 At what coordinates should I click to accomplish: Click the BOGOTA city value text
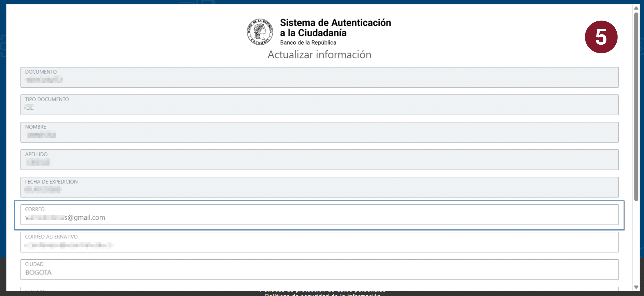click(x=38, y=273)
